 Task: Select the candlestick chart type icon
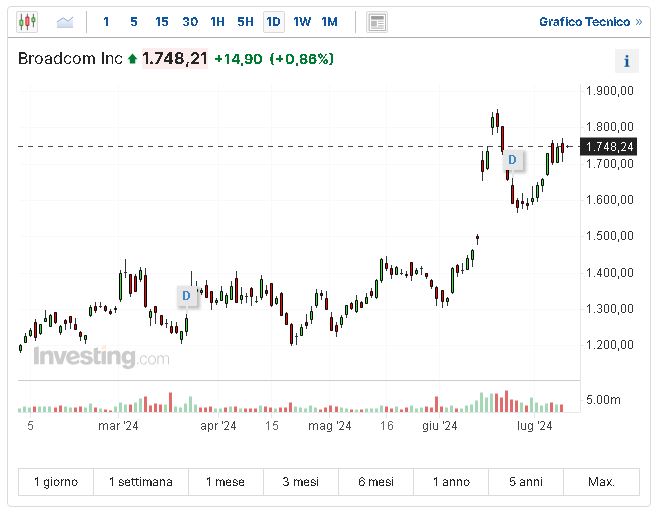(x=27, y=22)
